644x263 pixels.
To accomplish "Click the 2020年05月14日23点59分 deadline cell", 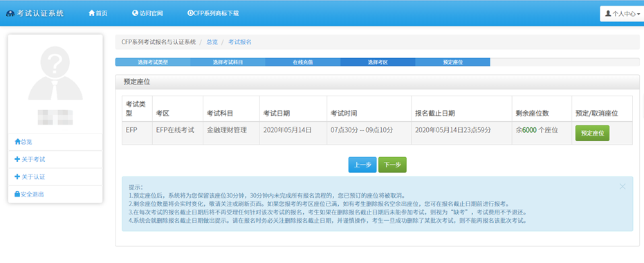I will coord(461,133).
